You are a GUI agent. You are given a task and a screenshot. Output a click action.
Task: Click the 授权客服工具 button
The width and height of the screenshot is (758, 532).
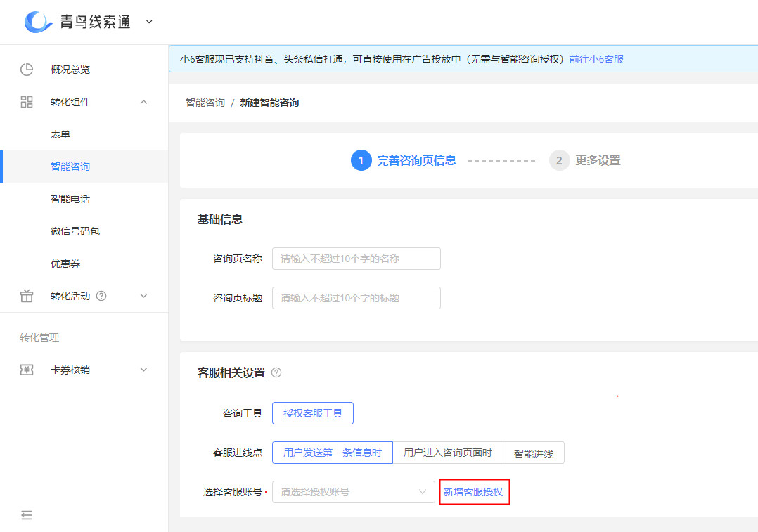[x=312, y=413]
